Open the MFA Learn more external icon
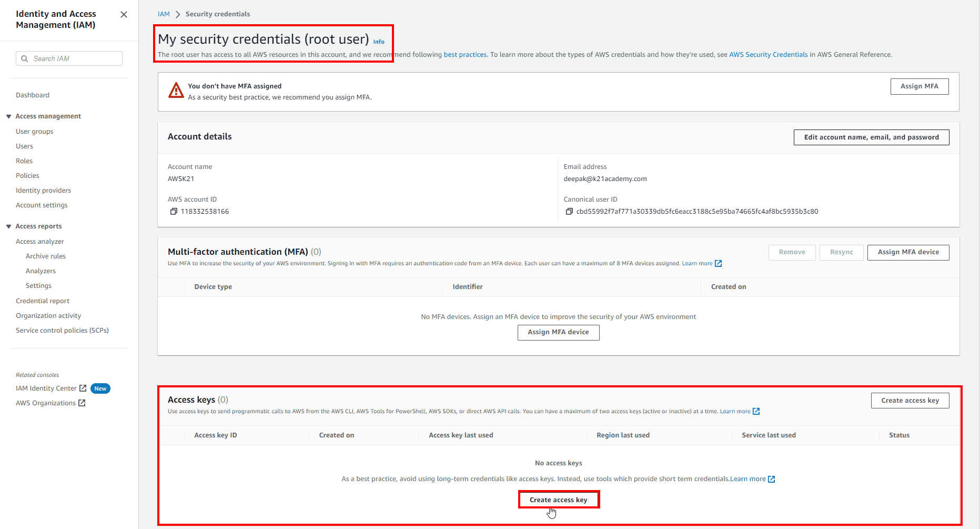The height and width of the screenshot is (529, 980). tap(718, 264)
